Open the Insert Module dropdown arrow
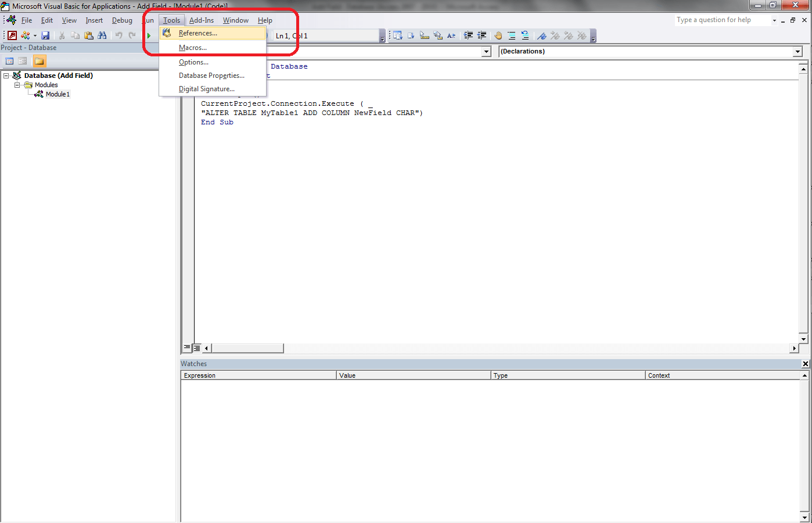 click(x=35, y=35)
